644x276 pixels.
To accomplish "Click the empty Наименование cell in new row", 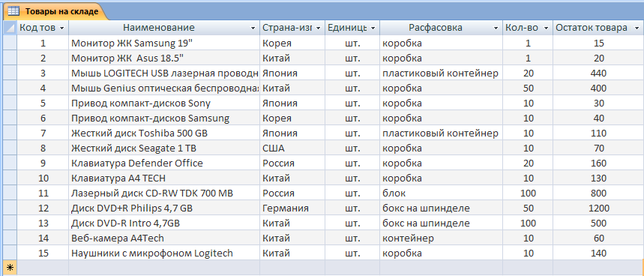I will coord(164,268).
